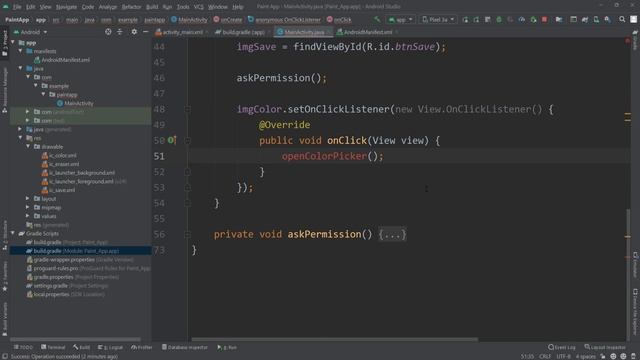Select settings.gradle file
Image resolution: width=640 pixels, height=360 pixels.
[x=67, y=286]
